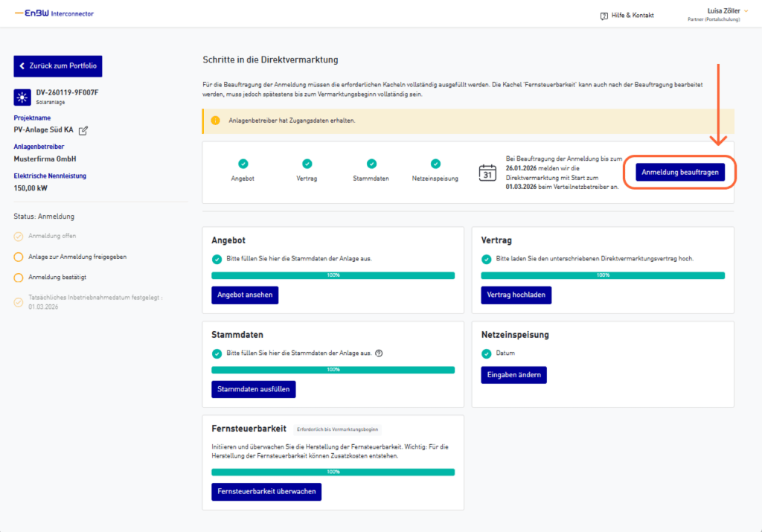Click the Hilfe & Kontakt link

633,15
